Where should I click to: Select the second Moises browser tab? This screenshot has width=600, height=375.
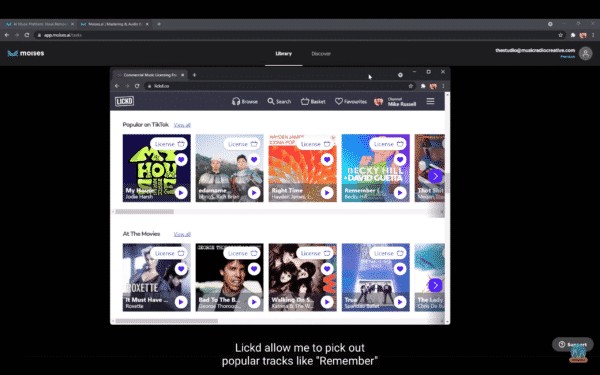click(115, 24)
